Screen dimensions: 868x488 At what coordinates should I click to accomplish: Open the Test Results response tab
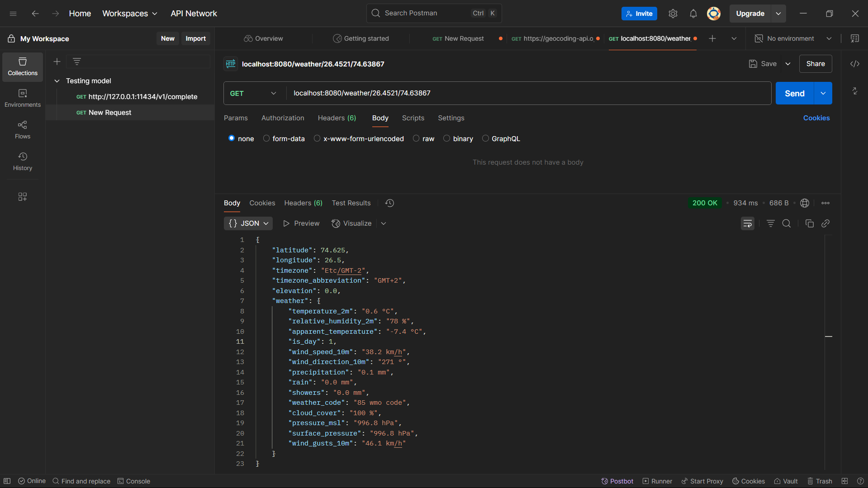point(351,203)
